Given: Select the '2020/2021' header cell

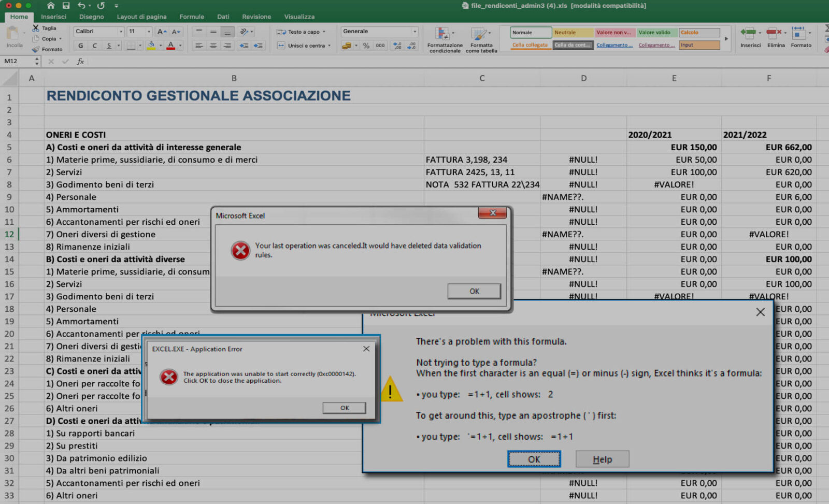Looking at the screenshot, I should pos(674,135).
